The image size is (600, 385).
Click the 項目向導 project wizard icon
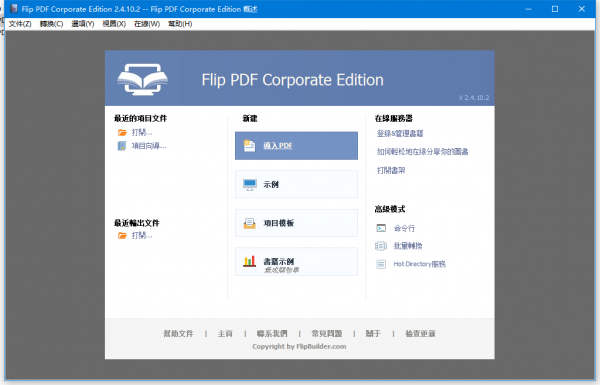(x=122, y=146)
